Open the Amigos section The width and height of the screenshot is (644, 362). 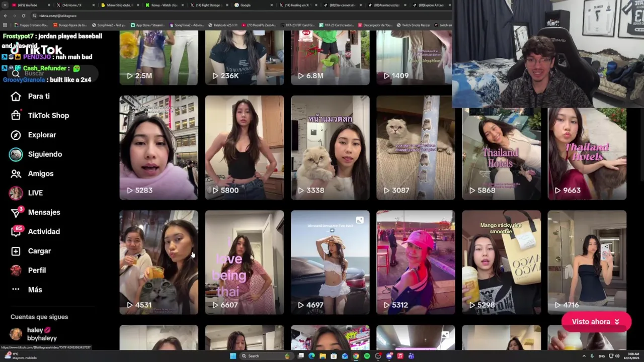(32, 173)
